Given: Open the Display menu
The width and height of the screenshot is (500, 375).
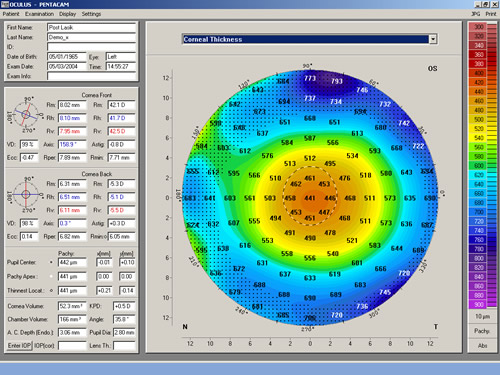Looking at the screenshot, I should click(68, 14).
